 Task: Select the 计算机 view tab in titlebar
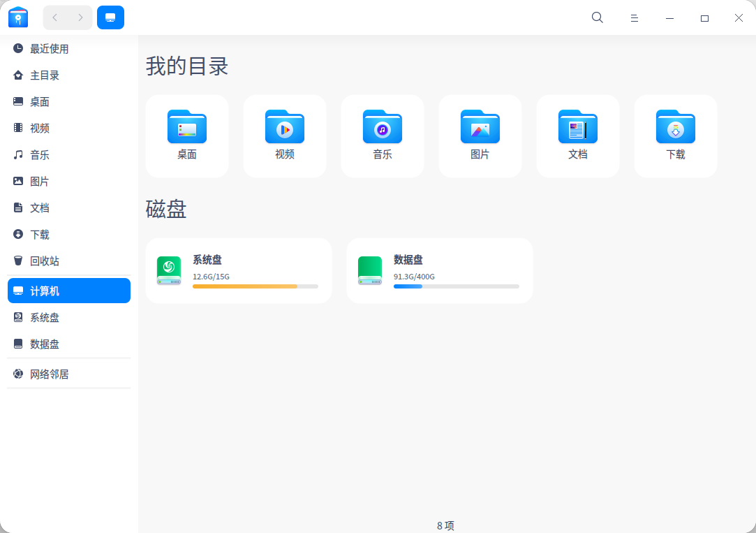tap(110, 17)
